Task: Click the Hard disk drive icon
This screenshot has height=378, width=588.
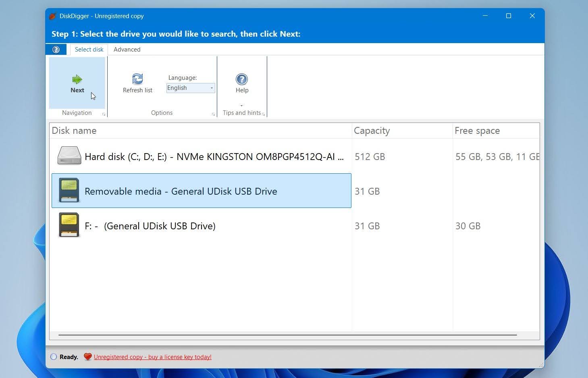Action: coord(69,156)
